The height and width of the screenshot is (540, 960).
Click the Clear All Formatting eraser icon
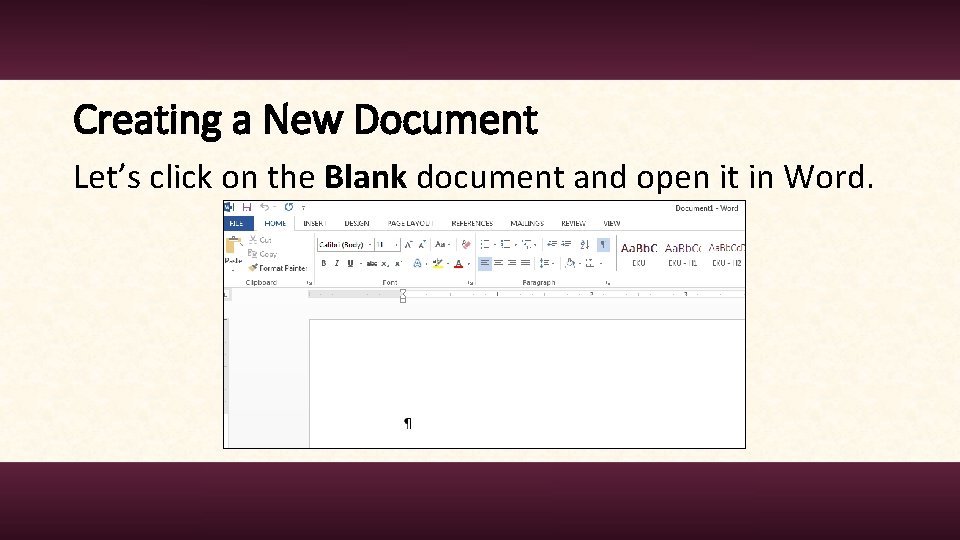pyautogui.click(x=466, y=245)
